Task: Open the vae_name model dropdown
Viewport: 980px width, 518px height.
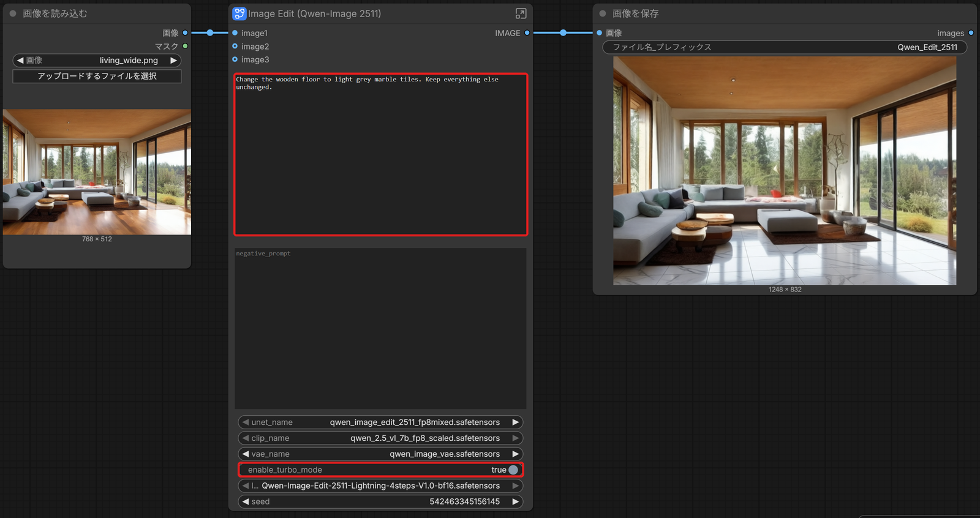Action: pyautogui.click(x=380, y=454)
